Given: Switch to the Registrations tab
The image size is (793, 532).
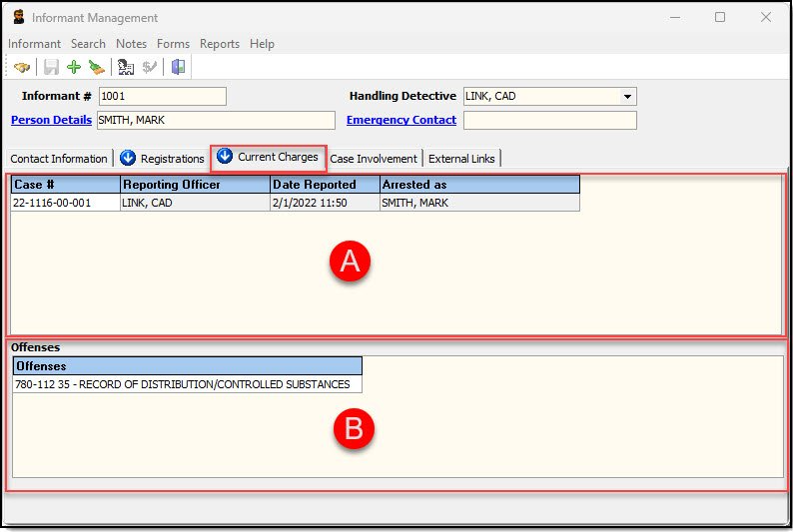Looking at the screenshot, I should tap(163, 159).
